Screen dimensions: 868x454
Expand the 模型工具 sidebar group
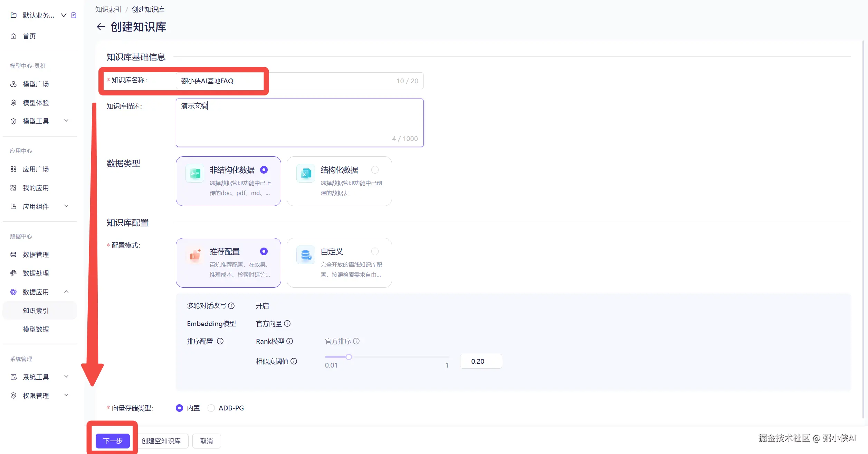(x=66, y=121)
